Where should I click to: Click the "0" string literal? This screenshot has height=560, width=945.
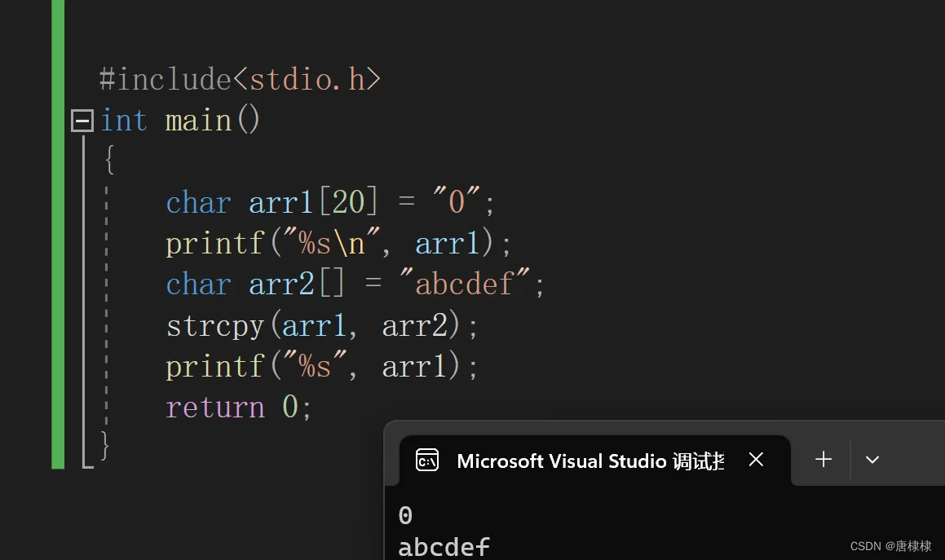click(457, 201)
